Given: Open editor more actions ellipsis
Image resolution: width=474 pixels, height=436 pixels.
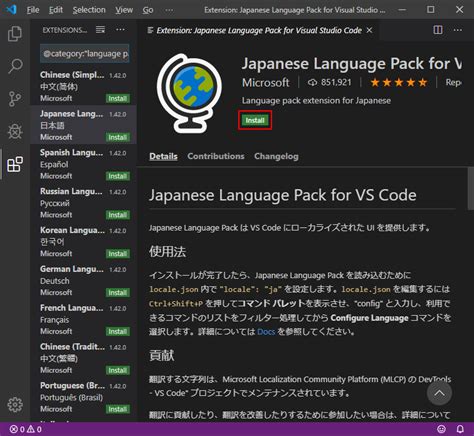Looking at the screenshot, I should (x=458, y=30).
